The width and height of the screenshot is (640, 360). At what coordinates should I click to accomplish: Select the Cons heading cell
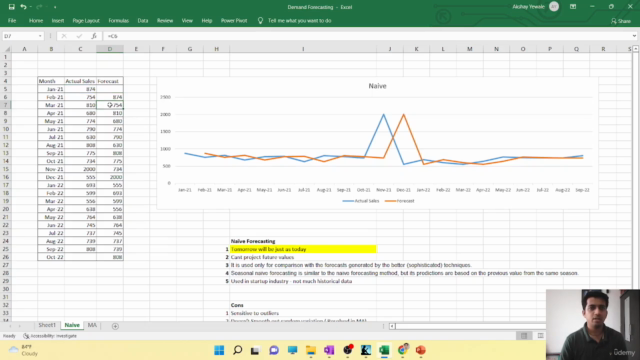pyautogui.click(x=303, y=305)
